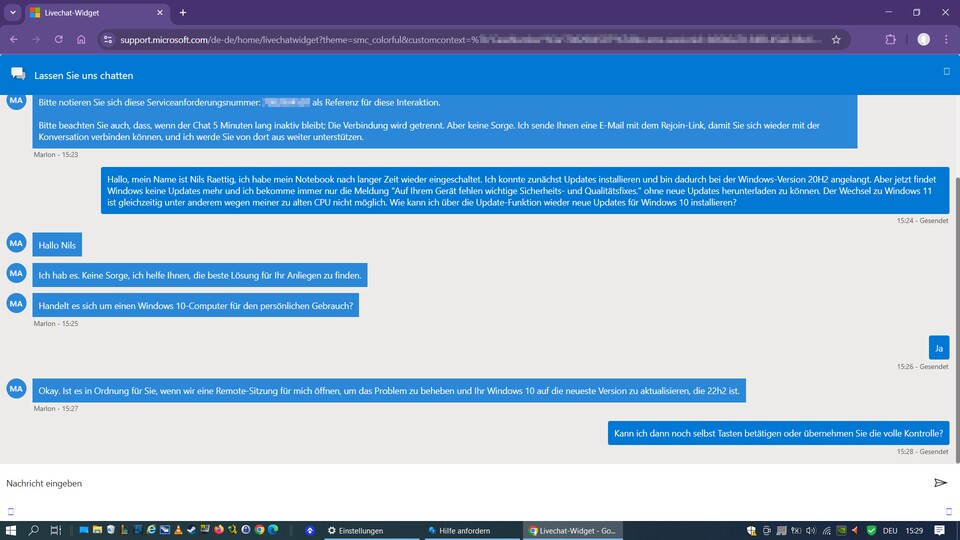Select the Livechat-Widget browser tab
Screen dimensions: 960x540
[90, 12]
